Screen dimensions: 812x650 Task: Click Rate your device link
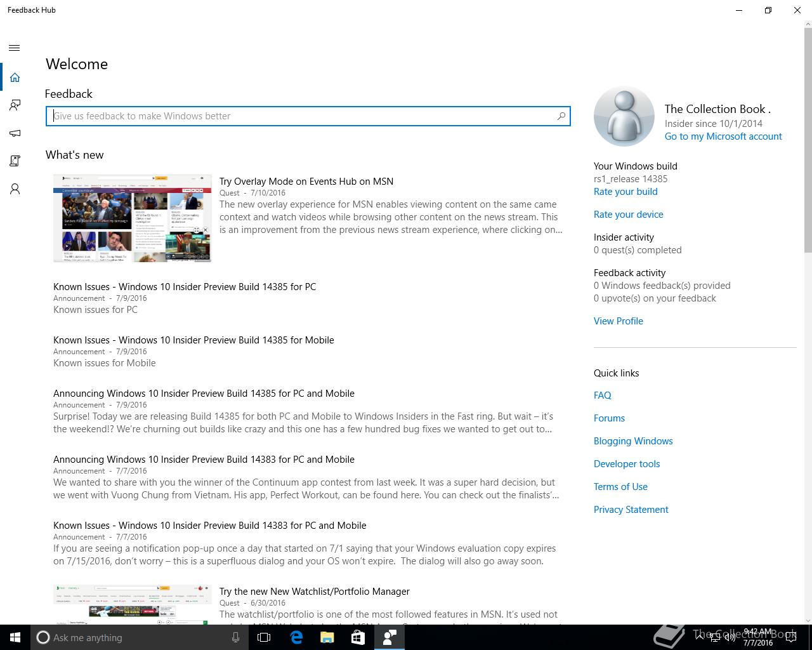point(629,215)
